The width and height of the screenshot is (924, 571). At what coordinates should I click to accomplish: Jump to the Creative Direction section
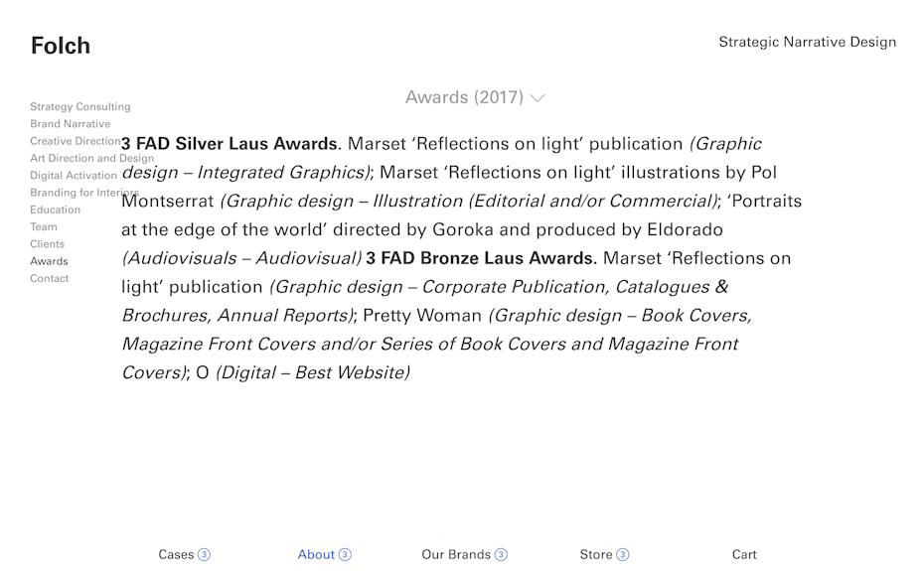point(75,141)
